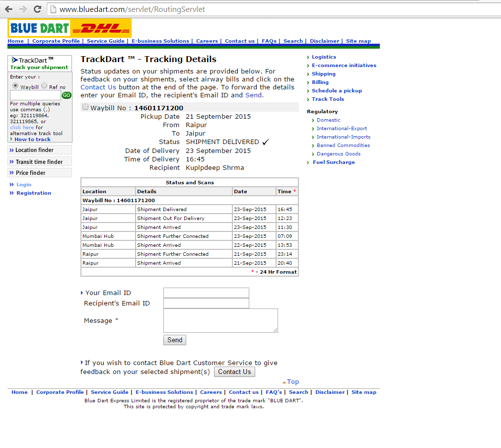The image size is (501, 448).
Task: Select the Ref no radio button
Action: pos(44,85)
